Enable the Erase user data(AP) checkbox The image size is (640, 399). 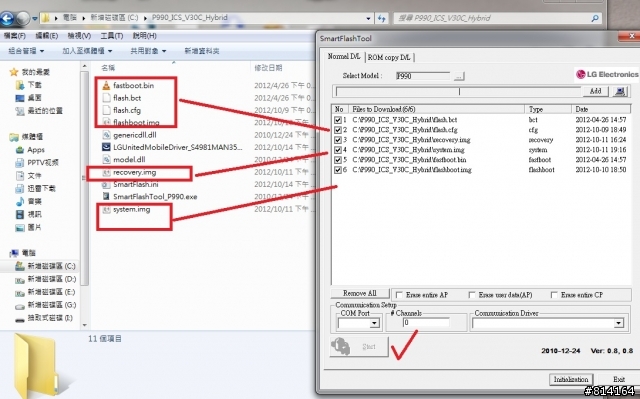coord(472,295)
